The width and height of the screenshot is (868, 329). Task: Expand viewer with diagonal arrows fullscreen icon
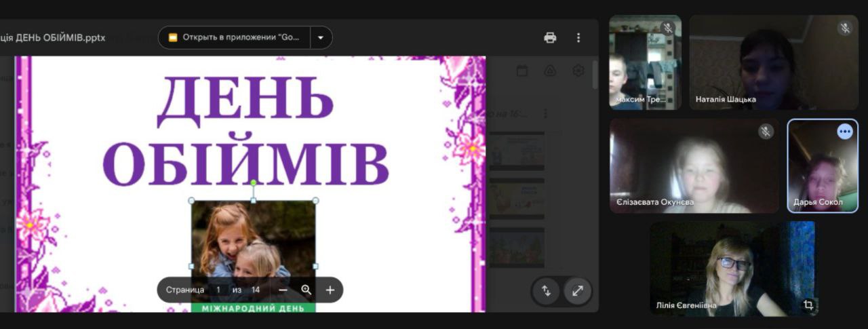tap(578, 290)
